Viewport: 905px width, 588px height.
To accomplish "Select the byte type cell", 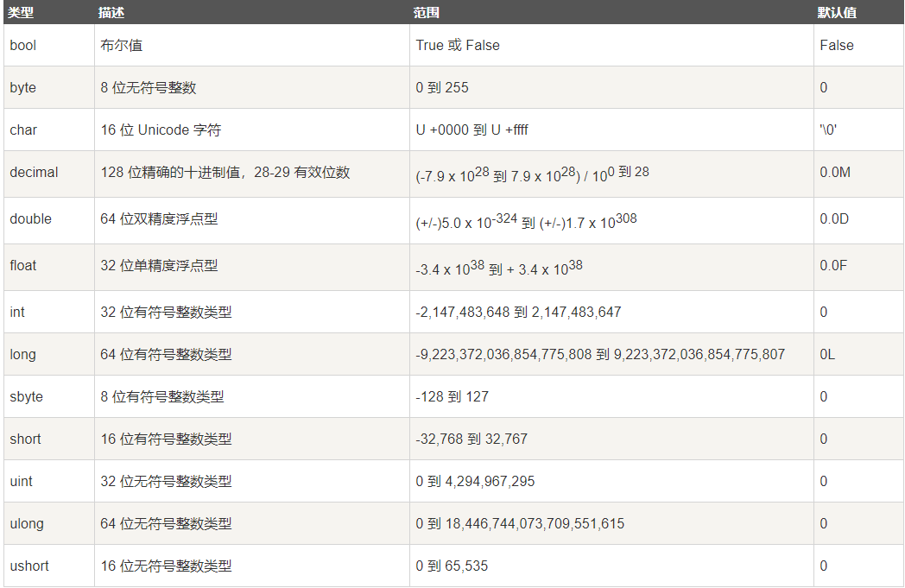I will coord(49,87).
